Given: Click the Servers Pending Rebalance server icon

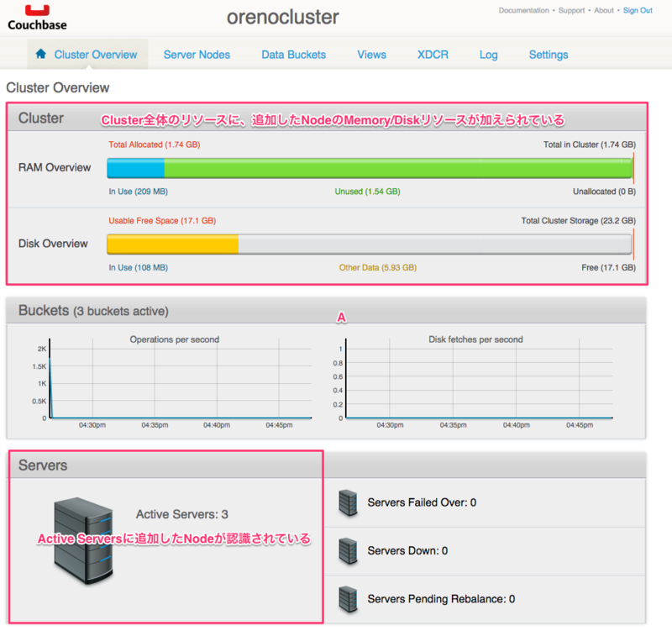Looking at the screenshot, I should [x=348, y=599].
